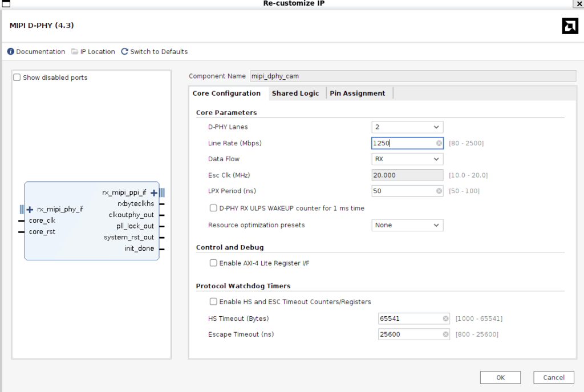Open the Data Flow dropdown
The image size is (584, 392).
[x=407, y=159]
